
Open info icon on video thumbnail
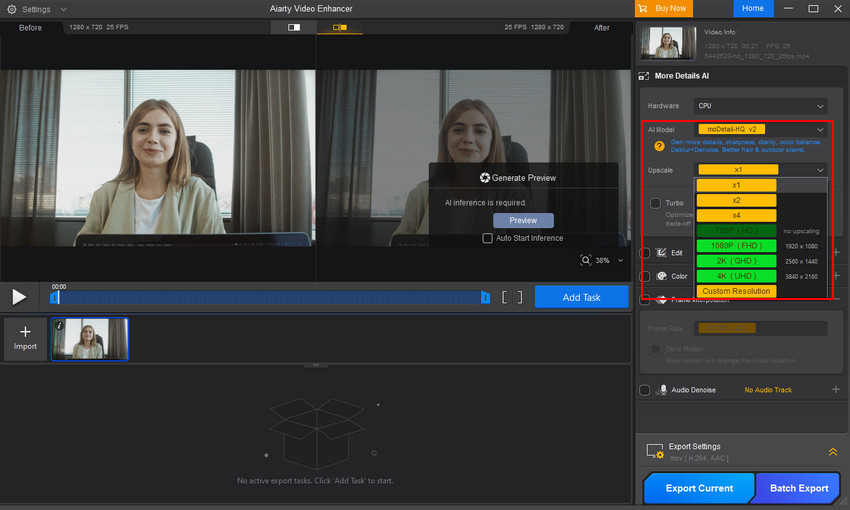coord(59,325)
